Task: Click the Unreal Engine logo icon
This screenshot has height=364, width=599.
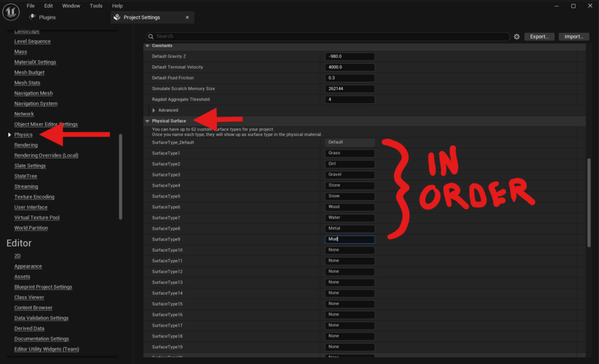Action: tap(11, 11)
